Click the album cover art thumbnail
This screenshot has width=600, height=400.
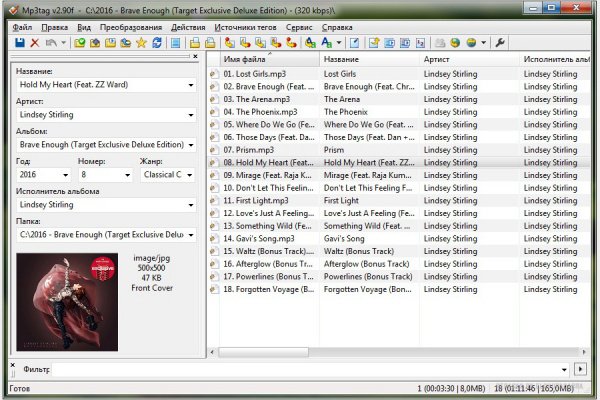click(x=67, y=302)
